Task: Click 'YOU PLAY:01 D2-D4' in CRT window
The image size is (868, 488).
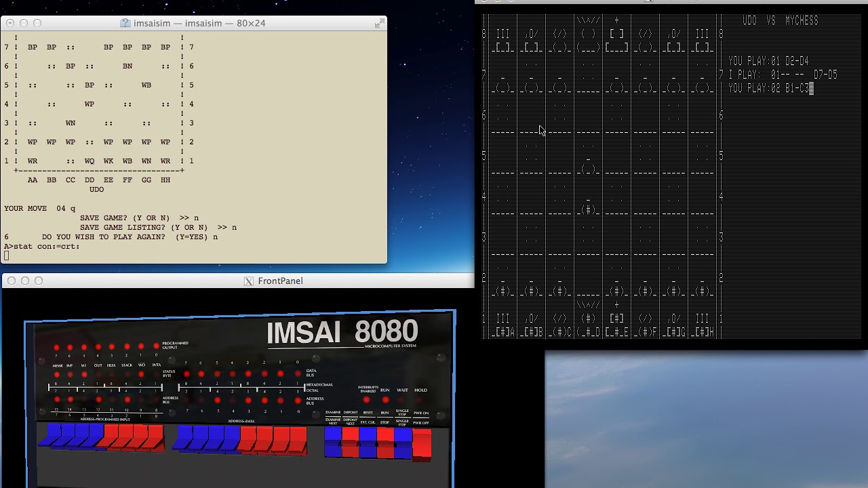Action: click(768, 61)
